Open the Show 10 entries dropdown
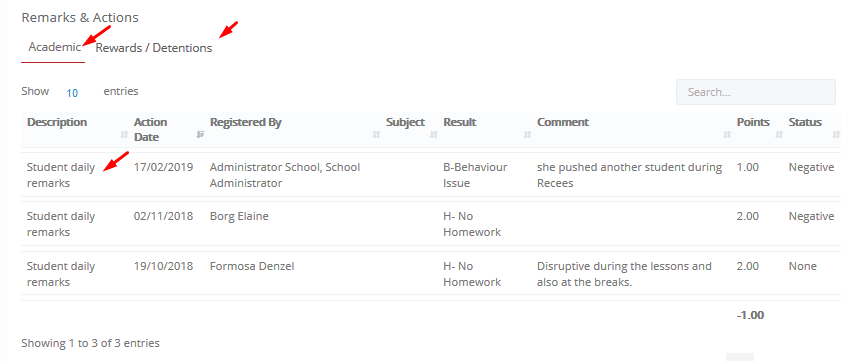The height and width of the screenshot is (361, 854). pos(72,93)
